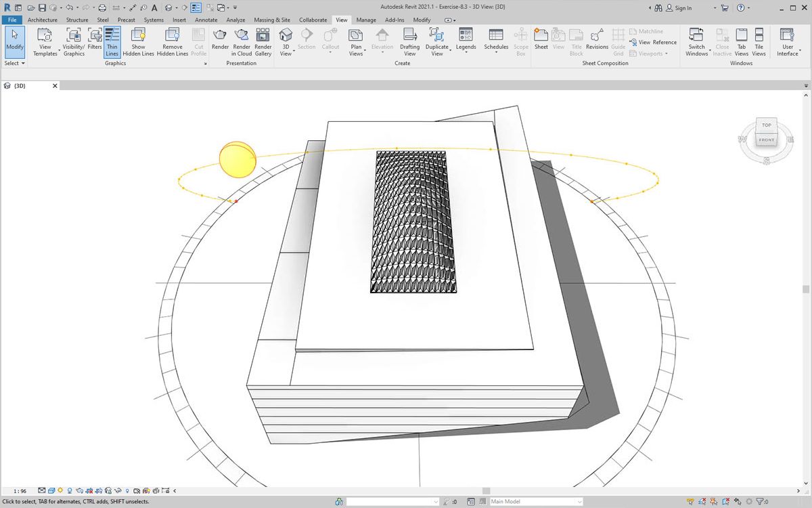The image size is (812, 508).
Task: Click the FRONT face of ViewCube
Action: point(766,140)
